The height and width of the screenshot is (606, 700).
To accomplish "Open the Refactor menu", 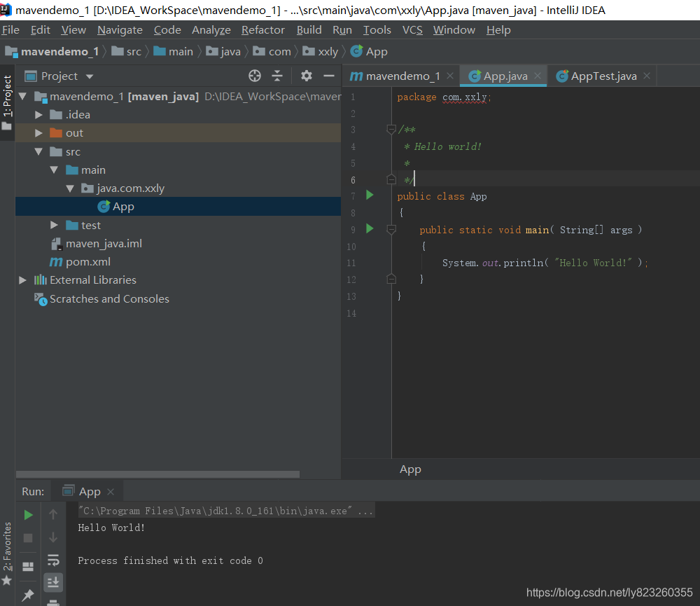I will click(263, 30).
